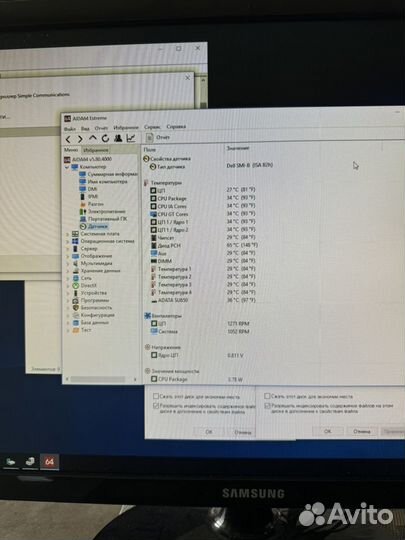This screenshot has width=405, height=540.
Task: Expand the Операционная система node
Action: 68,241
